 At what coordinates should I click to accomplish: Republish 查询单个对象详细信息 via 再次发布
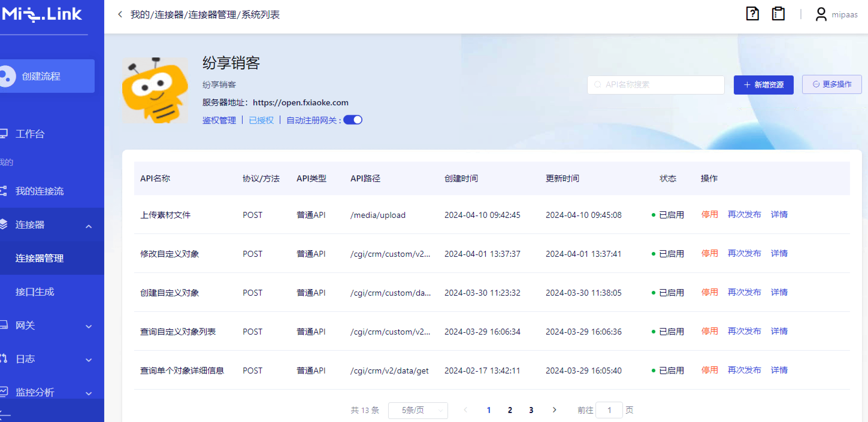pyautogui.click(x=744, y=370)
